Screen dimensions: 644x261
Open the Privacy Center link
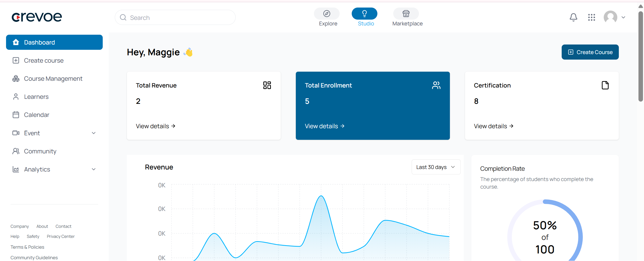61,236
